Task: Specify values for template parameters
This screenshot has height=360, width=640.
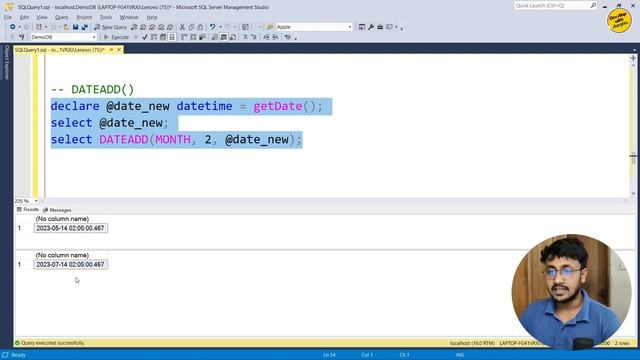Action: click(x=288, y=37)
